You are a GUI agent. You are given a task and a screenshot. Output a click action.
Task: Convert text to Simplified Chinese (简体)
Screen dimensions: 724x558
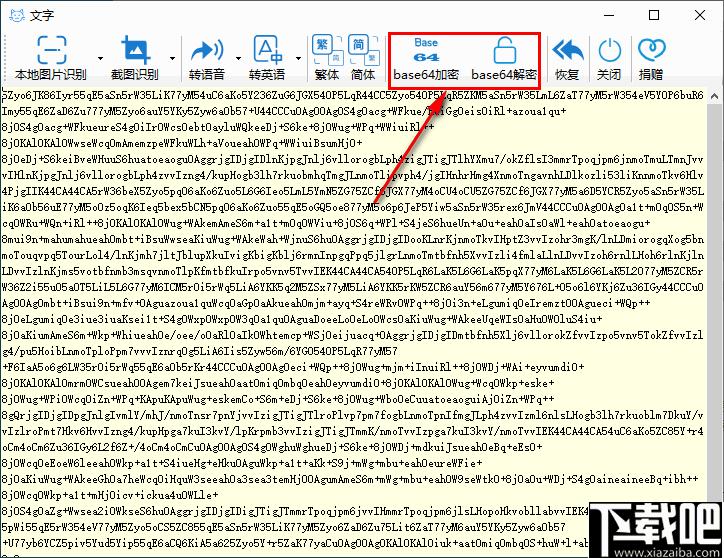tap(363, 57)
